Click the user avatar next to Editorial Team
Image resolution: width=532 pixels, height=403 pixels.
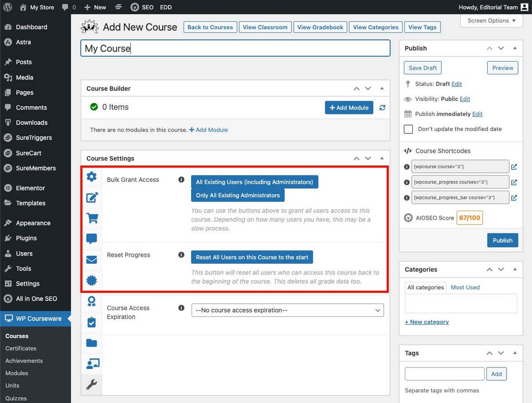(524, 7)
